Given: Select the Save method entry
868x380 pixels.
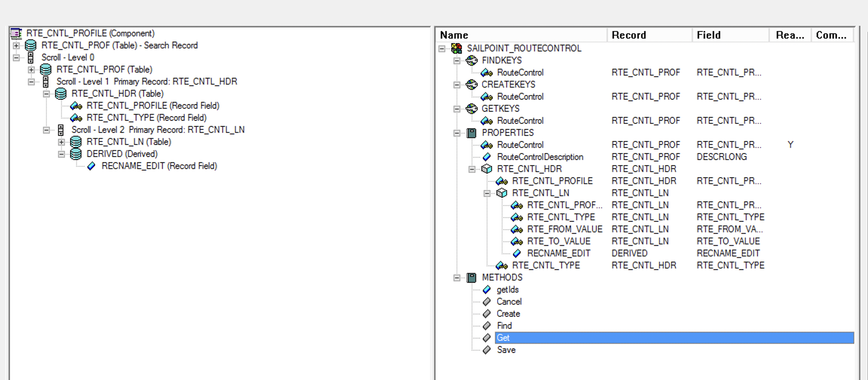Looking at the screenshot, I should click(x=507, y=350).
